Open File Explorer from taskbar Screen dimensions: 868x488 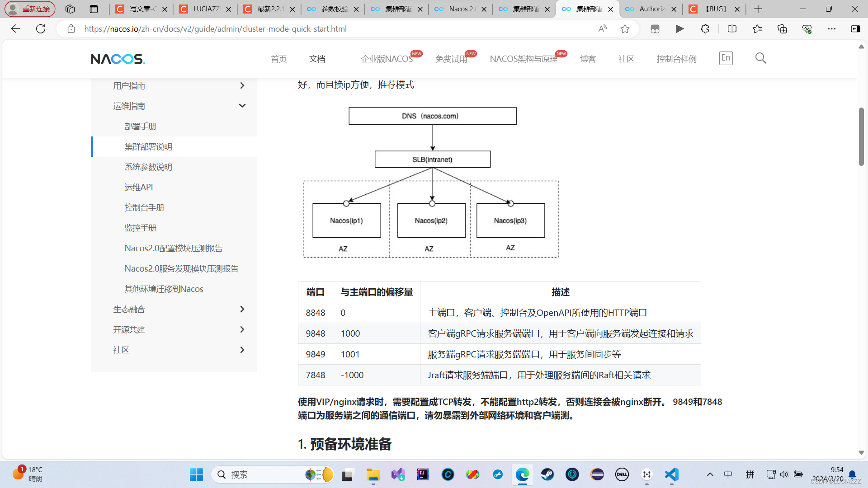coord(373,474)
